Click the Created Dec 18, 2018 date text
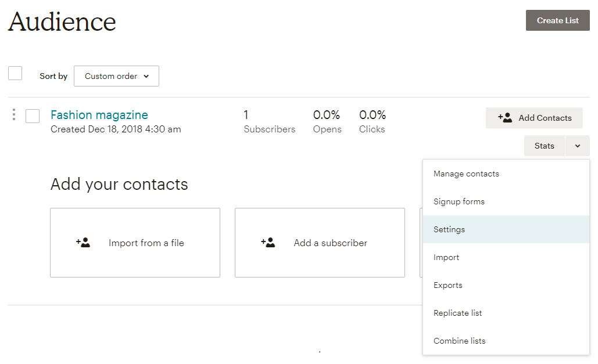 116,129
